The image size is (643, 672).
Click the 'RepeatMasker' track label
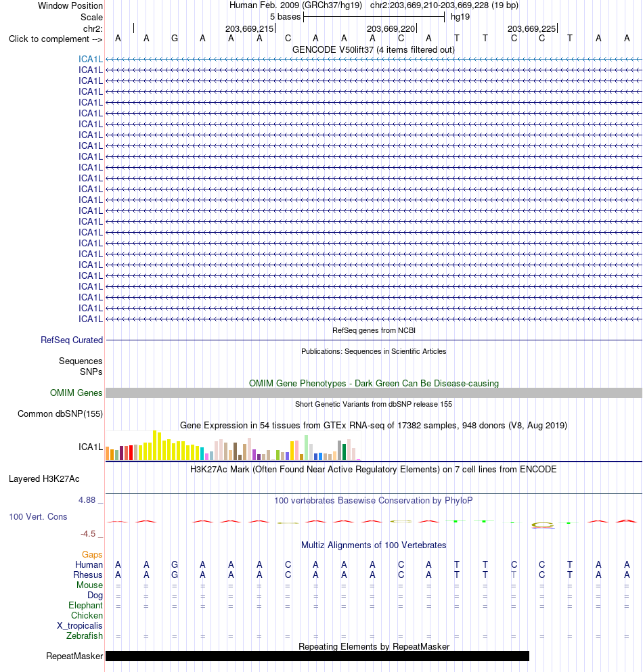pyautogui.click(x=74, y=656)
